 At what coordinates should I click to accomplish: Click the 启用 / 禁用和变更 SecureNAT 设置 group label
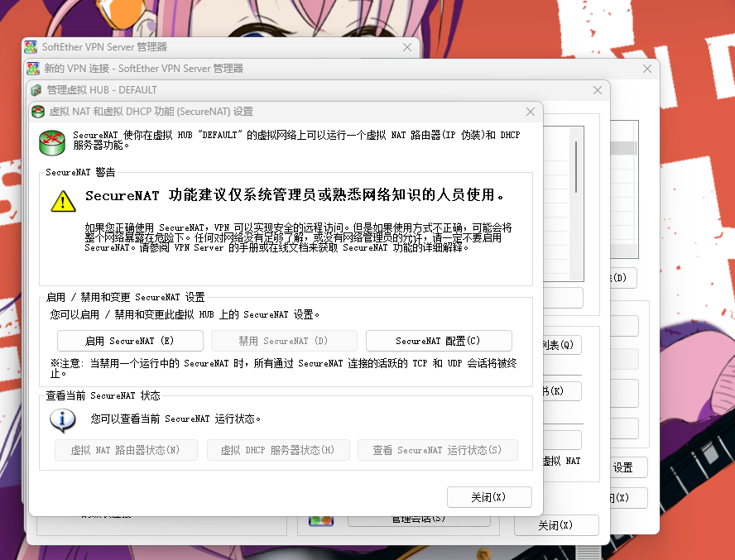pos(125,297)
